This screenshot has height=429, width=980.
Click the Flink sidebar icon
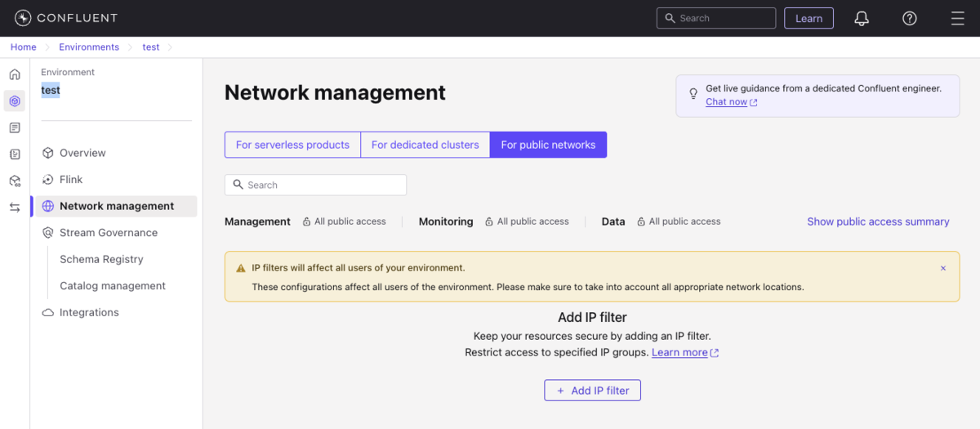coord(48,180)
